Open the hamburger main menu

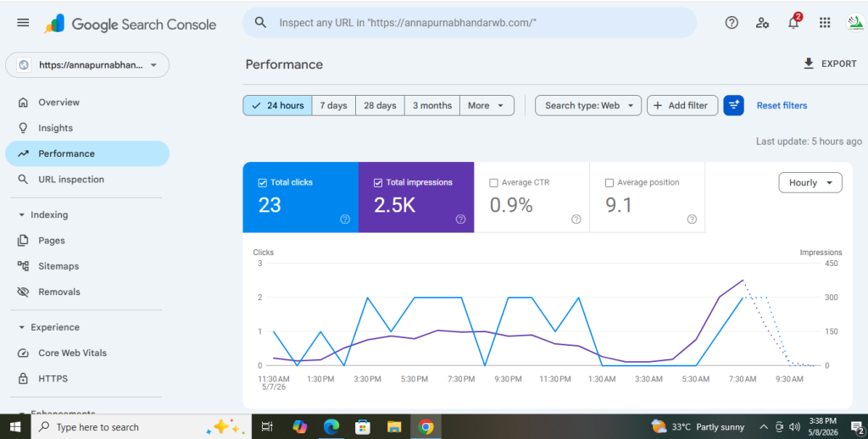(x=23, y=23)
